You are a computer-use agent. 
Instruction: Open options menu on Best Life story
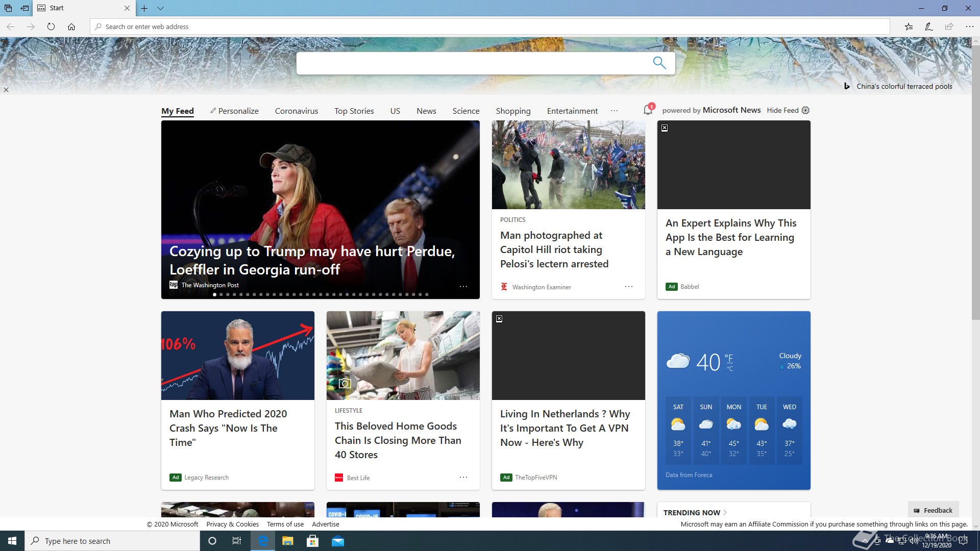click(463, 477)
